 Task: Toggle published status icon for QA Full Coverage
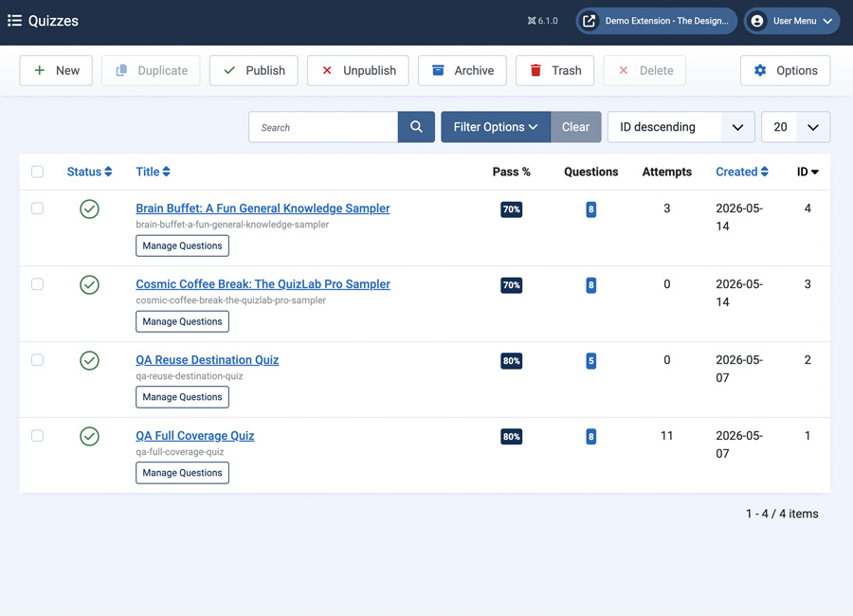89,436
